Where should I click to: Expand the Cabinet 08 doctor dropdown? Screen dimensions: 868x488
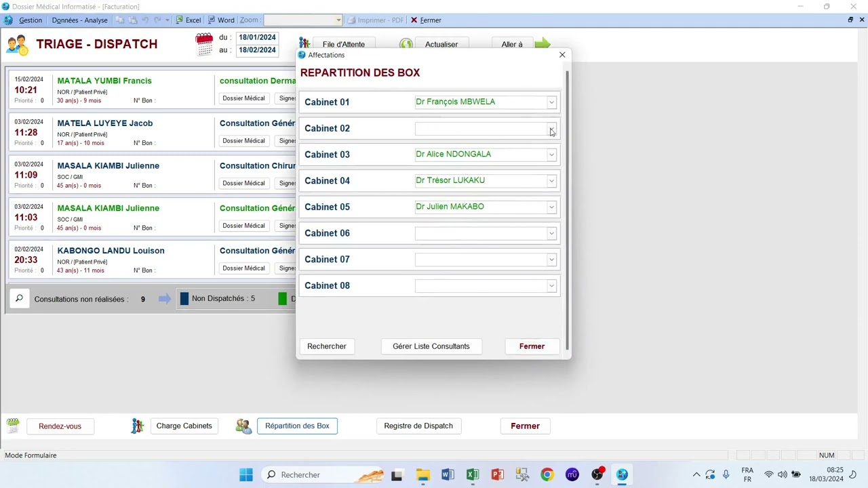pyautogui.click(x=551, y=286)
